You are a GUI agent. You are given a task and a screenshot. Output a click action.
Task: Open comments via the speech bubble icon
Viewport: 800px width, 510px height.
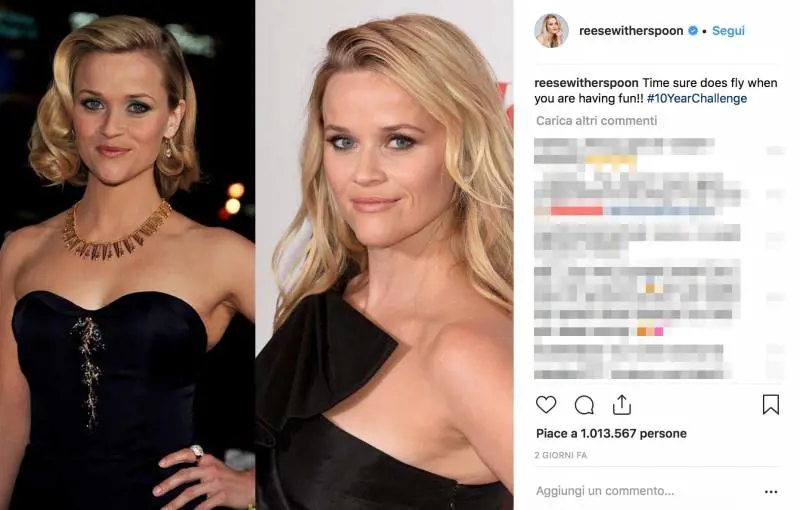coord(584,405)
